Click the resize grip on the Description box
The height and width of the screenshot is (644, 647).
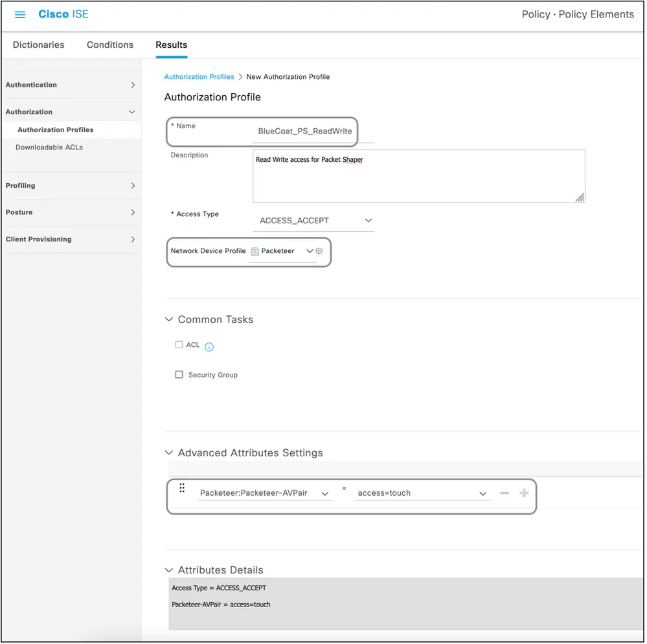tap(581, 198)
